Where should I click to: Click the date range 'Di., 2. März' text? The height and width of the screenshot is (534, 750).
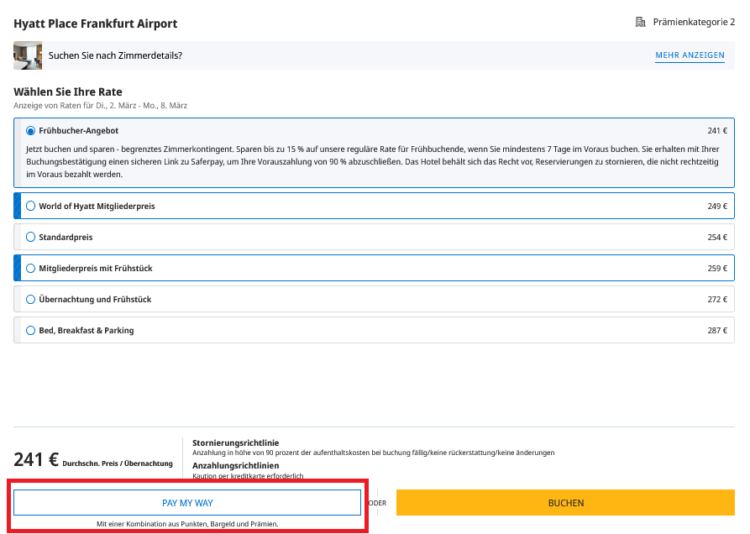[115, 106]
